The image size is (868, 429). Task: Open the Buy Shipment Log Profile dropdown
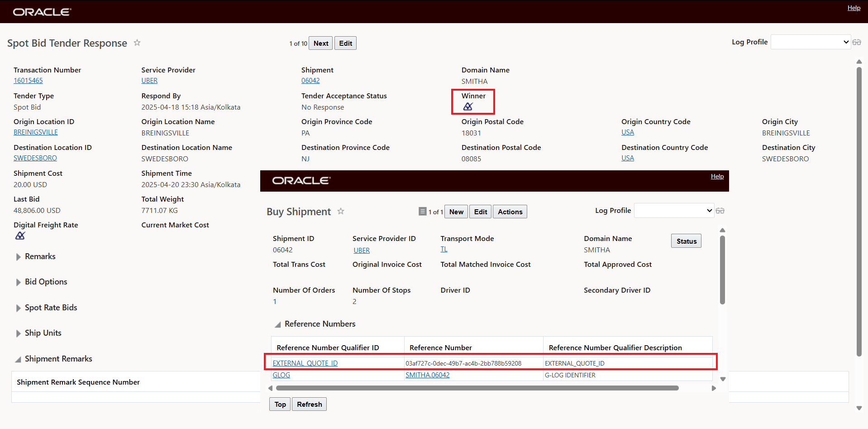coord(674,211)
